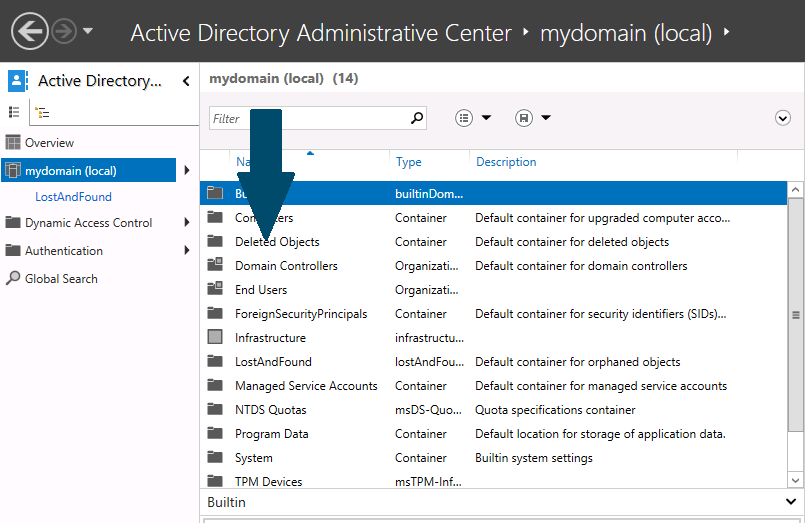Switch to list view tab in navigation pane

[14, 112]
